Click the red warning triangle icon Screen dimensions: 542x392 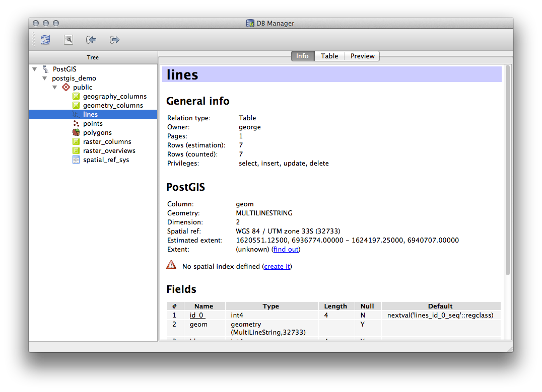(171, 265)
